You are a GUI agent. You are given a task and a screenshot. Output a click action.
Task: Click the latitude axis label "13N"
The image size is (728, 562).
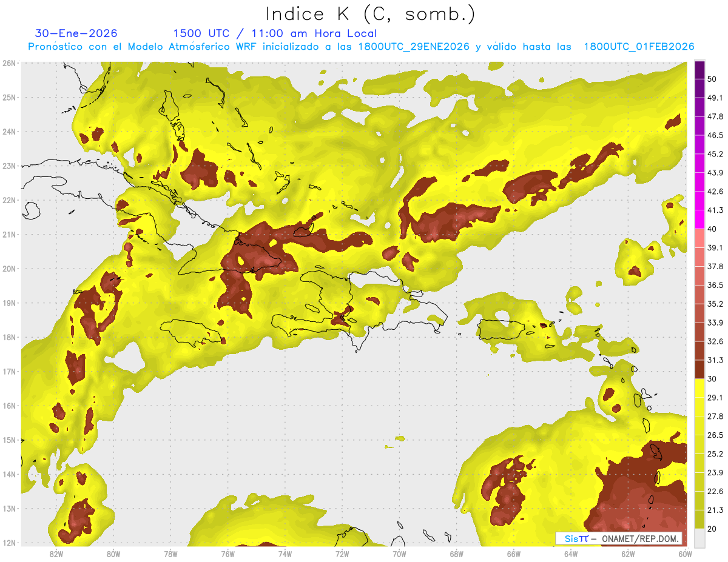[x=9, y=508]
